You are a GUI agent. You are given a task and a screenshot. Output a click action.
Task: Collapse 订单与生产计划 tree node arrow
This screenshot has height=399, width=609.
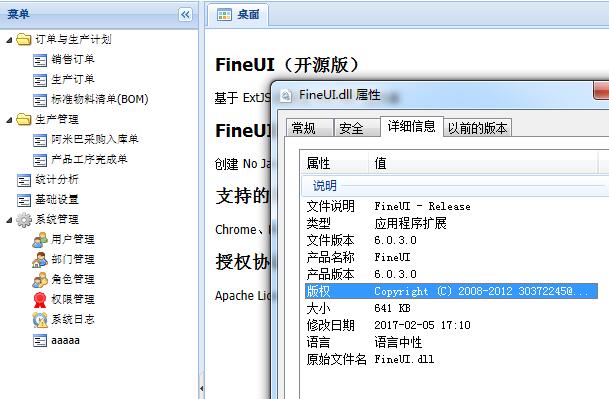9,40
